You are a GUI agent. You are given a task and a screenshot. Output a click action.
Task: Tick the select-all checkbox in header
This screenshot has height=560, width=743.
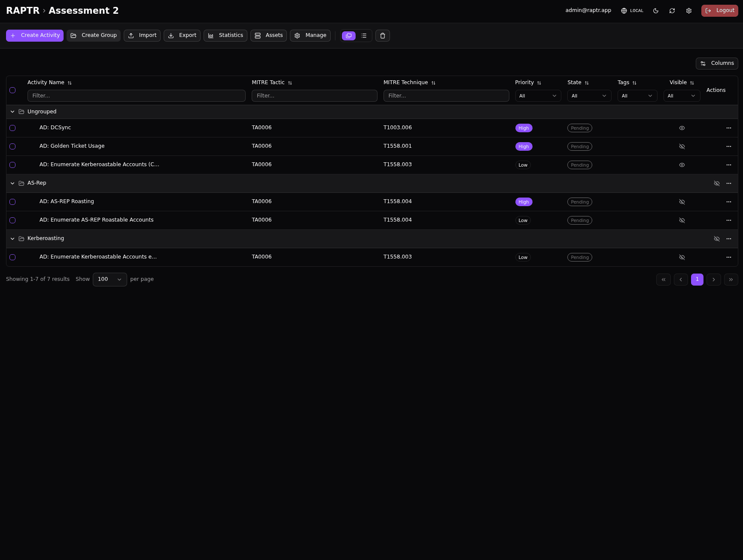click(12, 90)
